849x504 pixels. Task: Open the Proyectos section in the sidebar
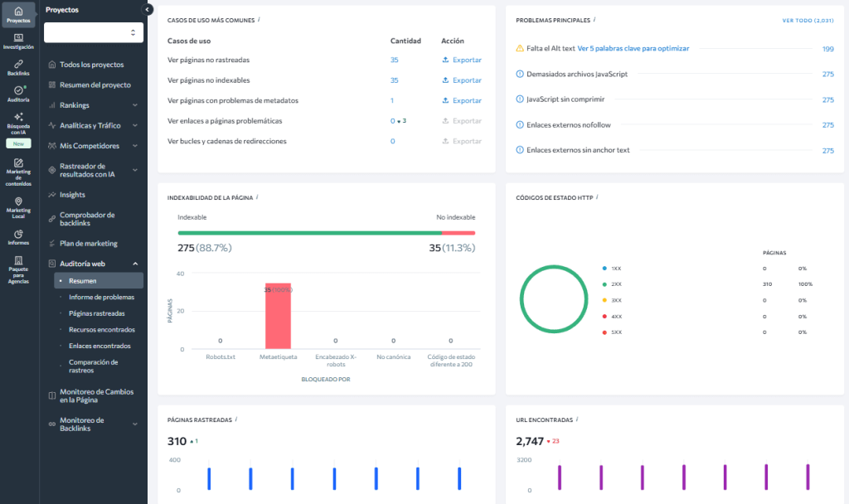[17, 16]
